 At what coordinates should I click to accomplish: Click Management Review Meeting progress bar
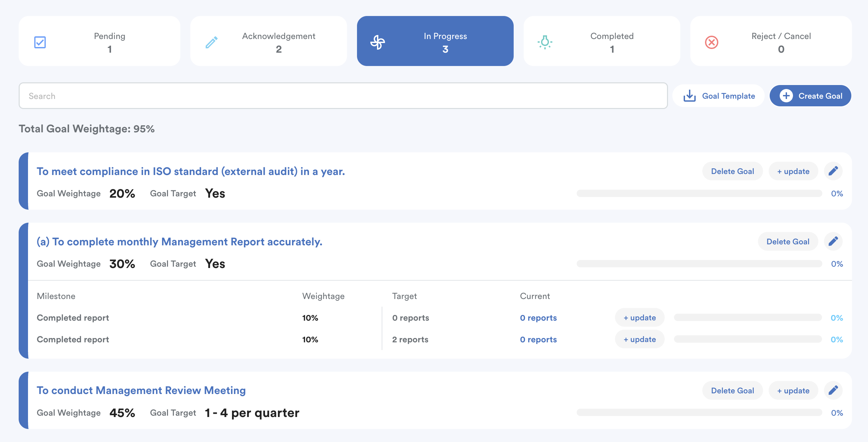coord(699,412)
